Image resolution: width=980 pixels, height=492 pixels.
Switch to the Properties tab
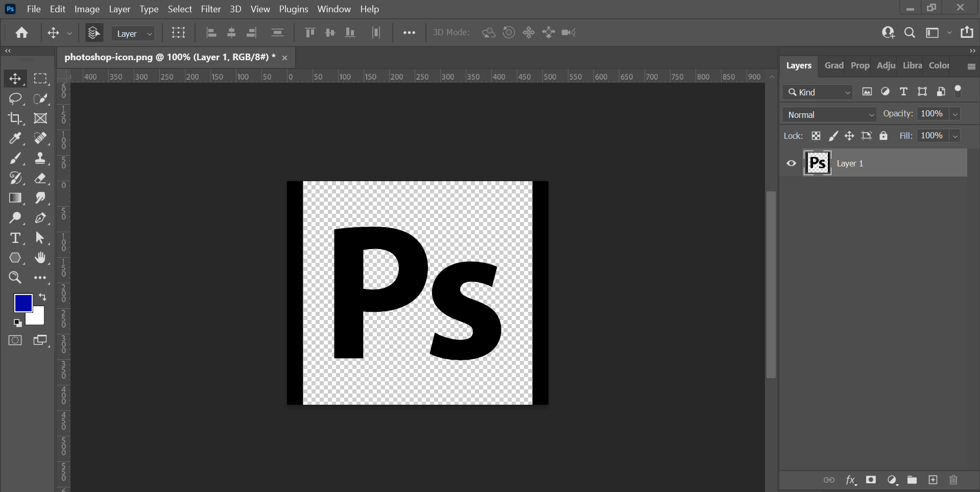click(859, 65)
